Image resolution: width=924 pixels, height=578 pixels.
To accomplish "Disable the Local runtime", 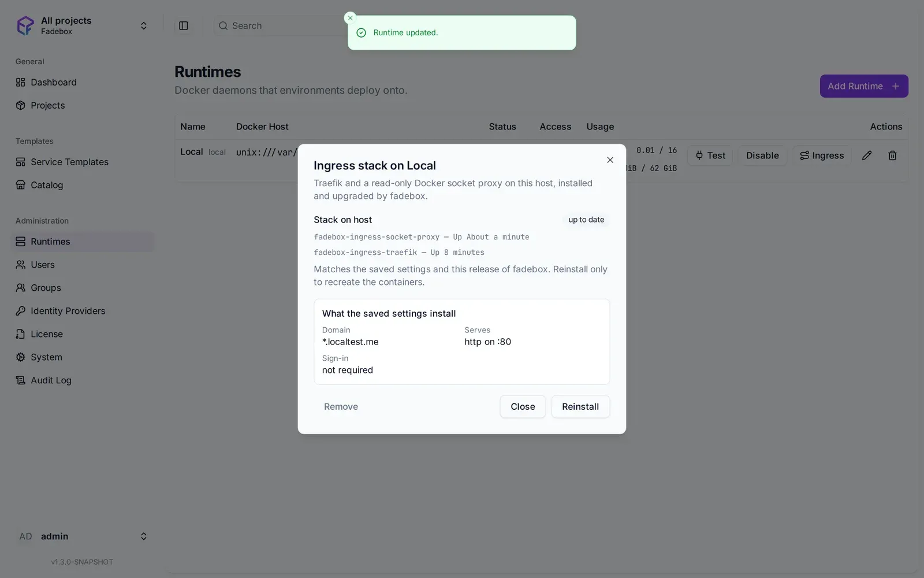I will (762, 155).
